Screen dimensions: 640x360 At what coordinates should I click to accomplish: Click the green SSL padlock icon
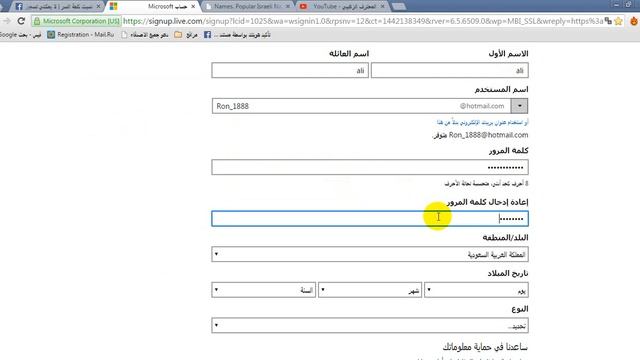[37, 21]
